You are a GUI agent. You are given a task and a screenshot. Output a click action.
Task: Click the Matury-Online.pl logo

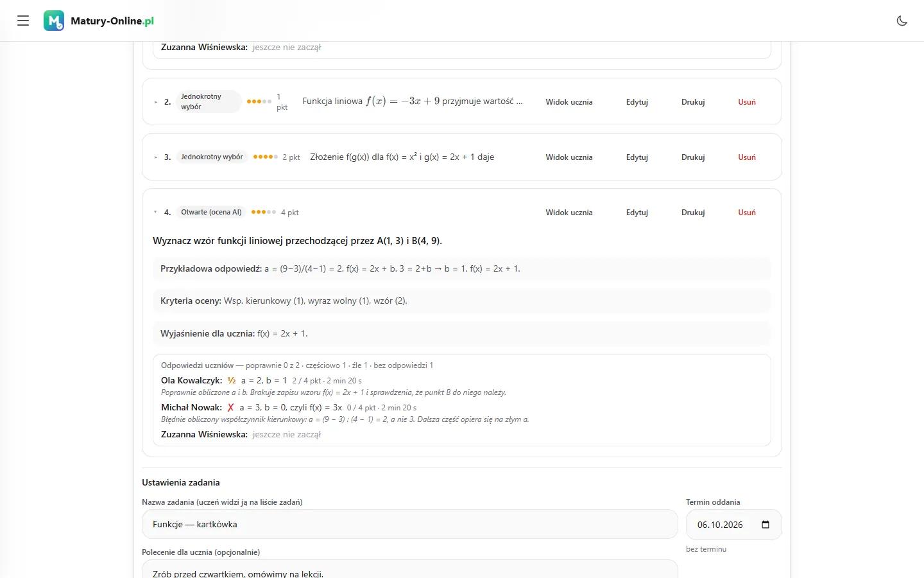99,21
